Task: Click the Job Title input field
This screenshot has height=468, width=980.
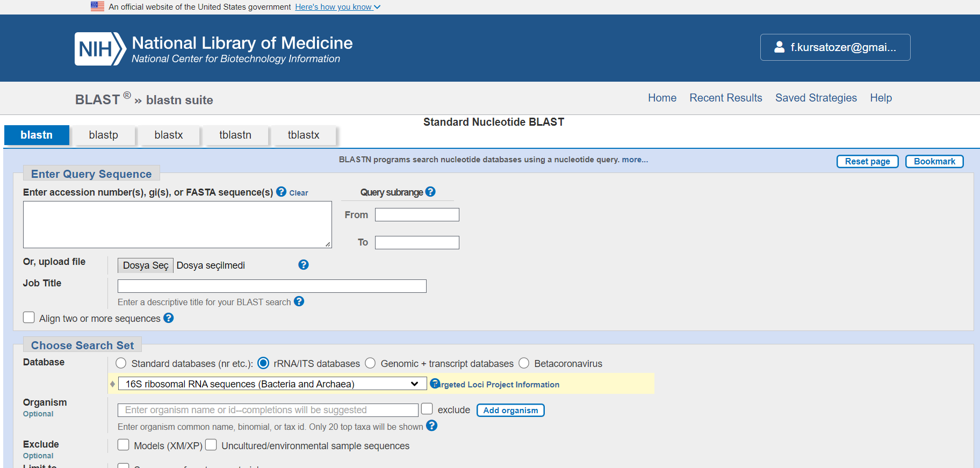Action: 272,286
